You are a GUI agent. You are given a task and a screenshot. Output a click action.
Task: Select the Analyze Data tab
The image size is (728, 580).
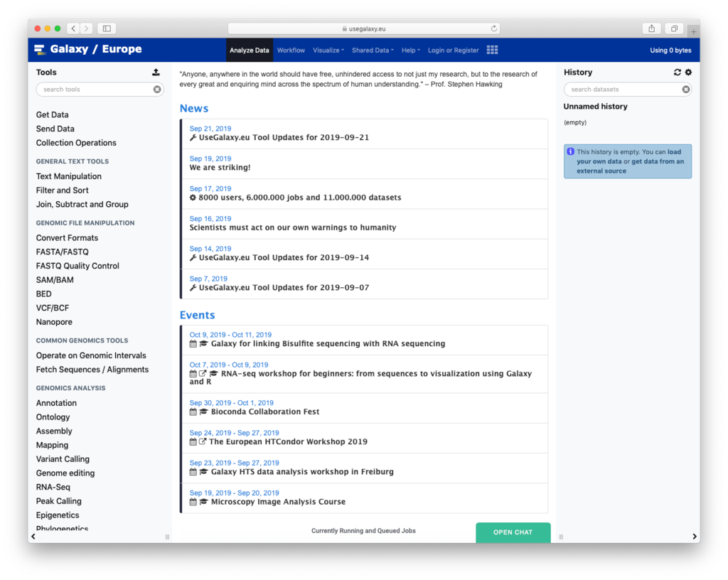coord(250,50)
